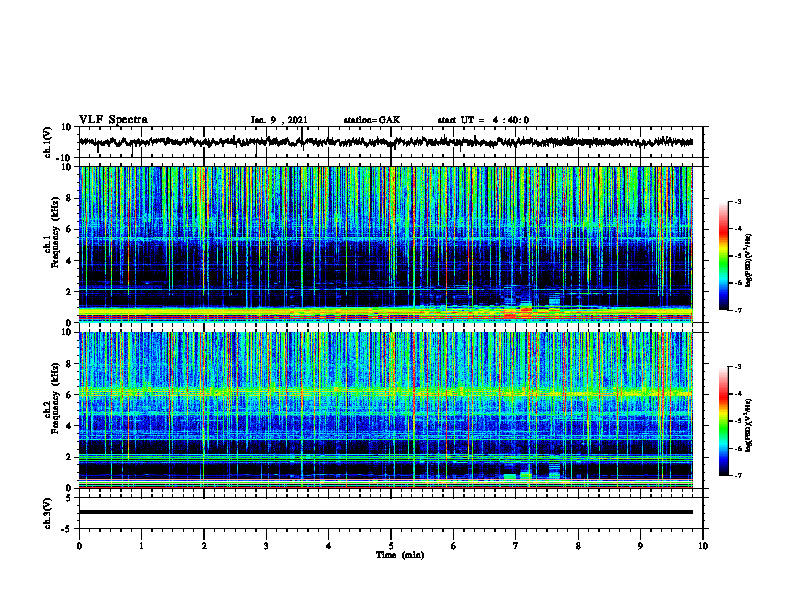This screenshot has height=612, width=792.
Task: Click the time axis tick label '0'
Action: point(79,545)
